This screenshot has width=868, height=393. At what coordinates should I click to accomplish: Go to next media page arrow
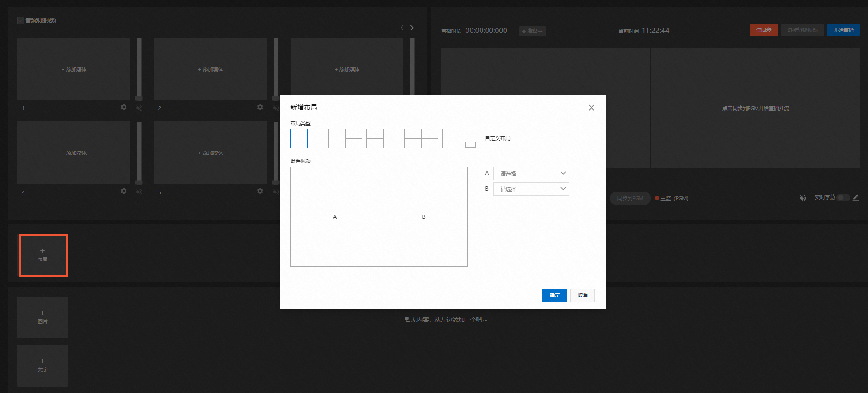[412, 28]
